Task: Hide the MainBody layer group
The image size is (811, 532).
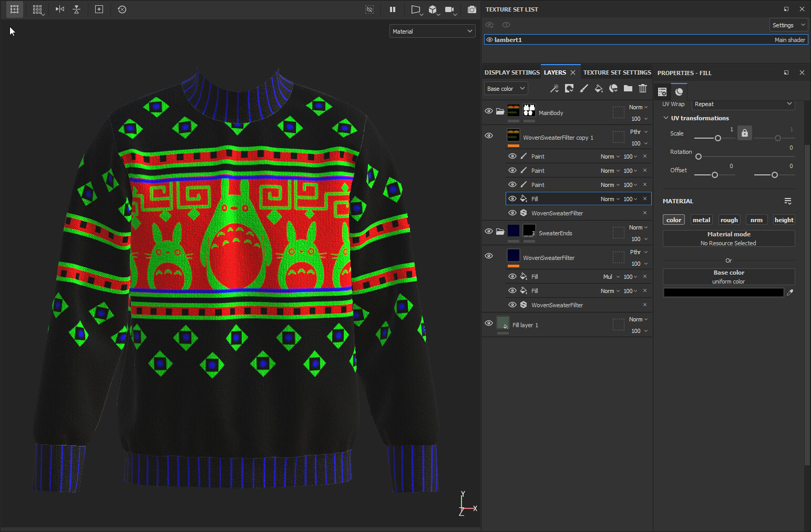Action: point(488,112)
